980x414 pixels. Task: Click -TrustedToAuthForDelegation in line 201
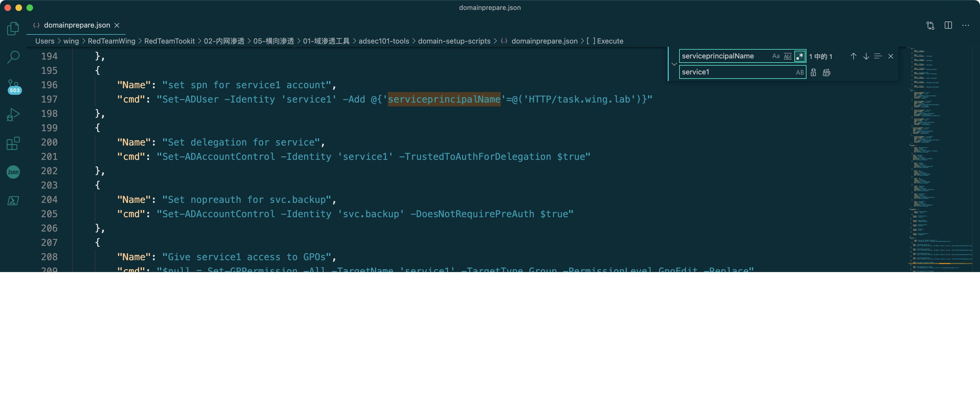coord(475,156)
